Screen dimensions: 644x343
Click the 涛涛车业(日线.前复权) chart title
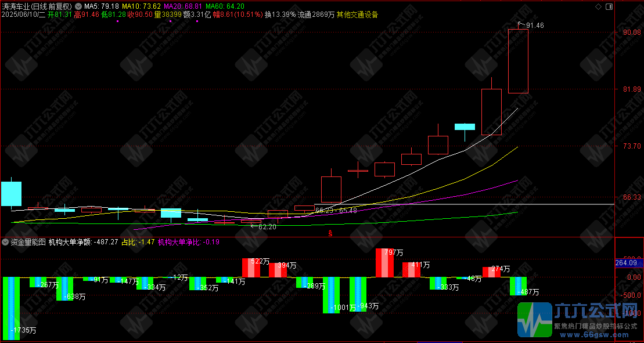[x=37, y=6]
